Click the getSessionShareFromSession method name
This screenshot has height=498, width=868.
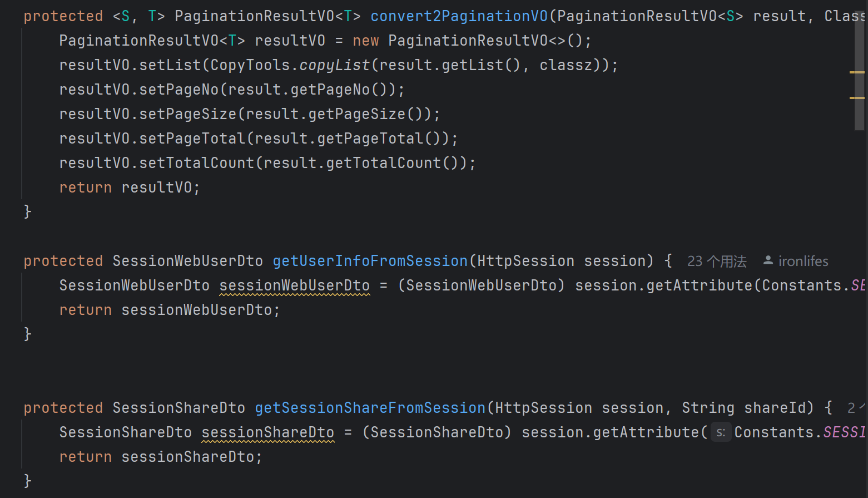[x=370, y=408]
